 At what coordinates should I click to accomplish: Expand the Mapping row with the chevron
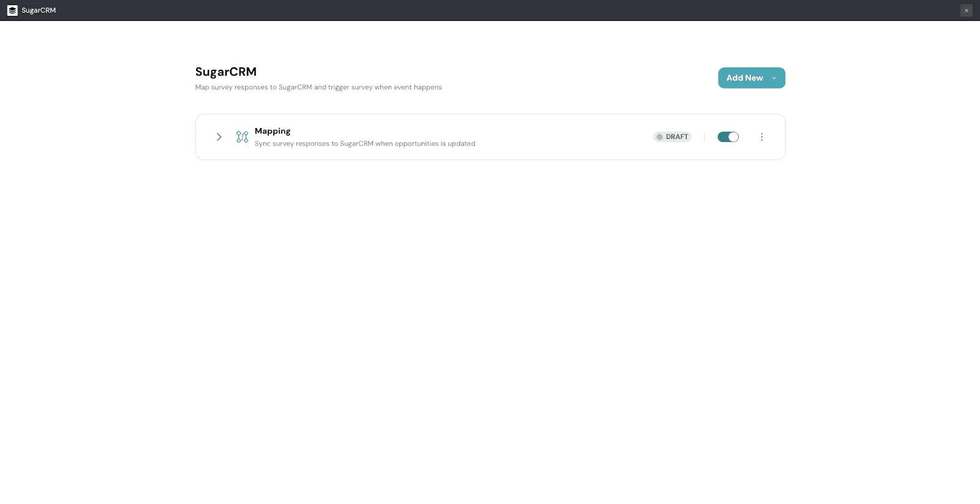[219, 137]
